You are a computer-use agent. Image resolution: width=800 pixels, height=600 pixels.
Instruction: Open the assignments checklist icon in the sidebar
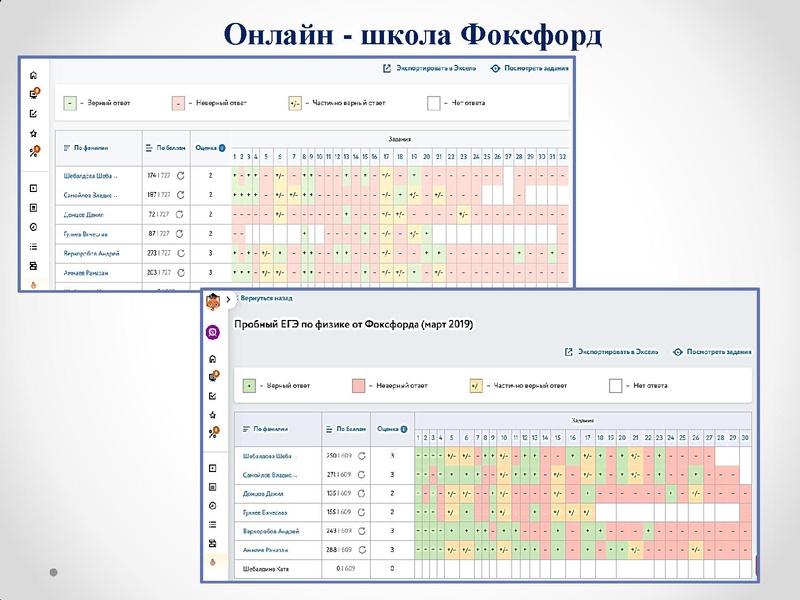[x=213, y=394]
